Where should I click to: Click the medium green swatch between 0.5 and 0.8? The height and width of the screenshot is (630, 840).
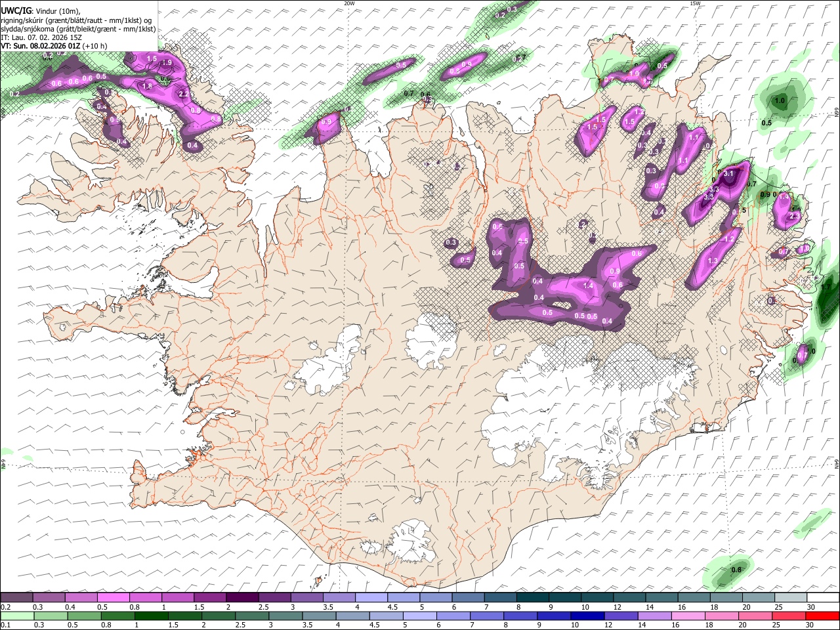click(x=84, y=616)
